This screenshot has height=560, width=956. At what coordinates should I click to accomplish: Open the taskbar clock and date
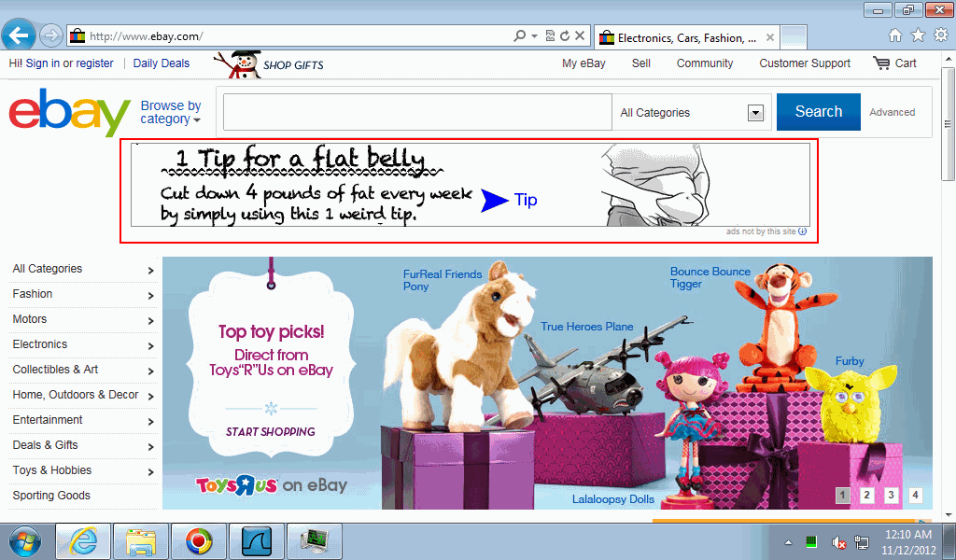[908, 541]
